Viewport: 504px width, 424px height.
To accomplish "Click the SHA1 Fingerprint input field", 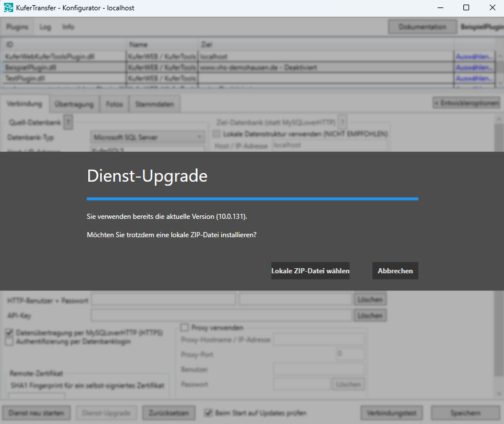I will coord(37,395).
